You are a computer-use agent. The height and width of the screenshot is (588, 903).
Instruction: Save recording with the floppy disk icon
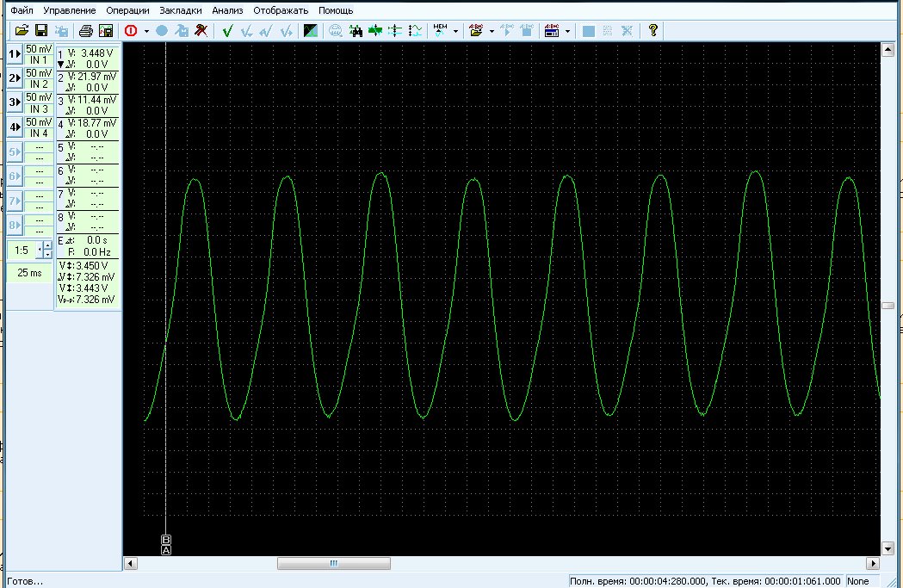tap(41, 30)
